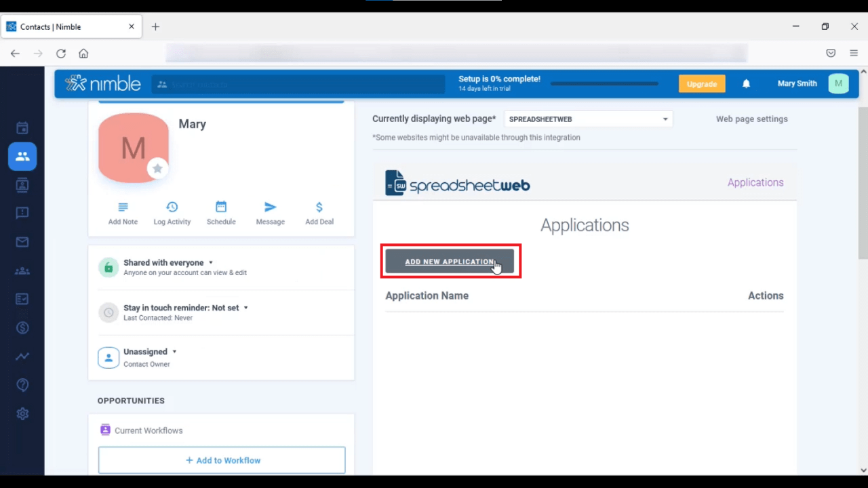Screen dimensions: 868x488
Task: Expand Stay in touch reminder dropdown
Action: coord(245,308)
